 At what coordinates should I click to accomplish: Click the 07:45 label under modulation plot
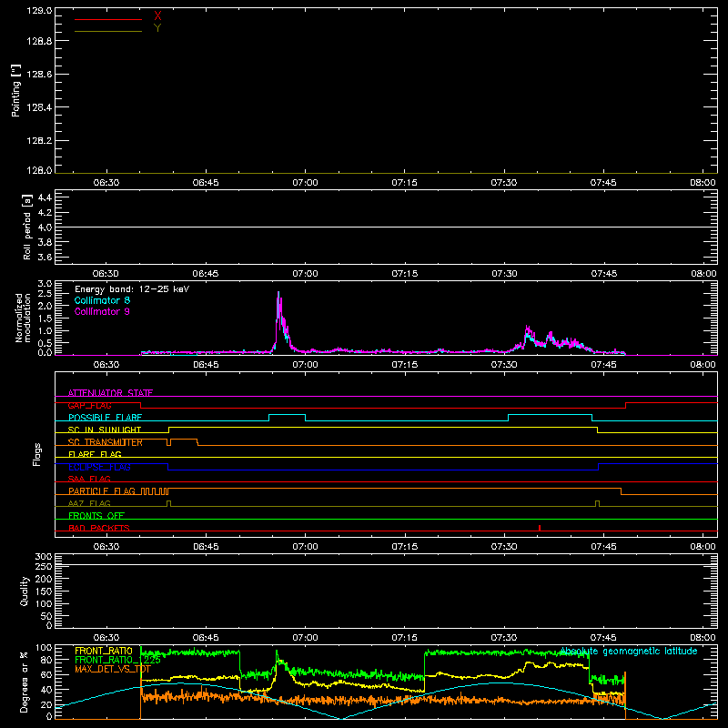tap(603, 365)
